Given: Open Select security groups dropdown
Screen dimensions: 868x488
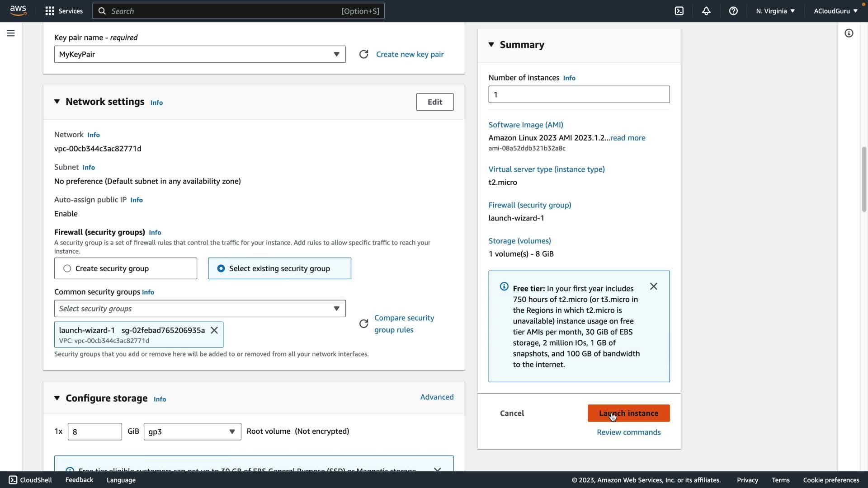Looking at the screenshot, I should pyautogui.click(x=199, y=309).
